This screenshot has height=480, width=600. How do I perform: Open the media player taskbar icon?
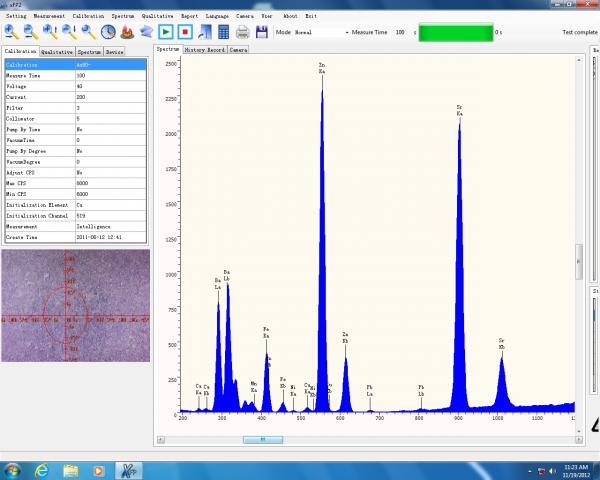pyautogui.click(x=98, y=470)
